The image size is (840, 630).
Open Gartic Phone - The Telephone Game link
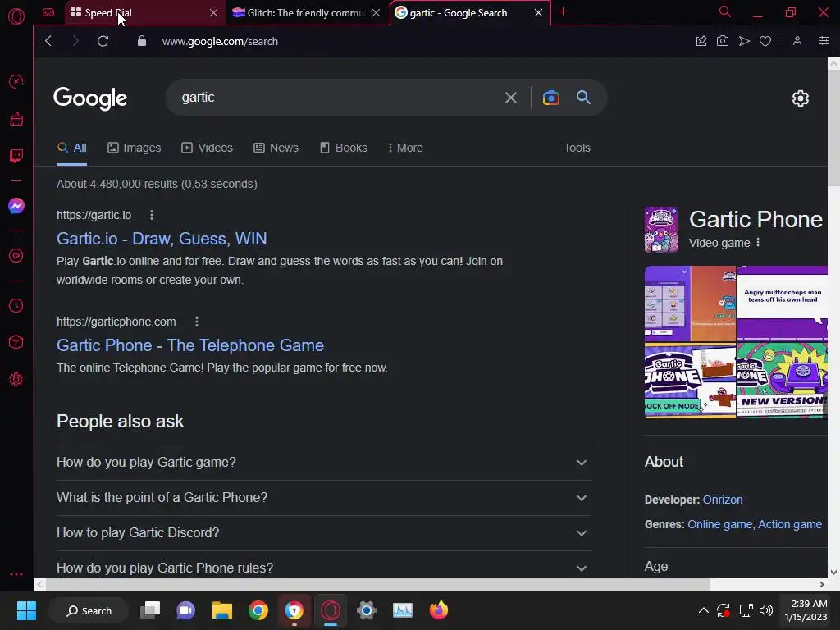coord(190,345)
